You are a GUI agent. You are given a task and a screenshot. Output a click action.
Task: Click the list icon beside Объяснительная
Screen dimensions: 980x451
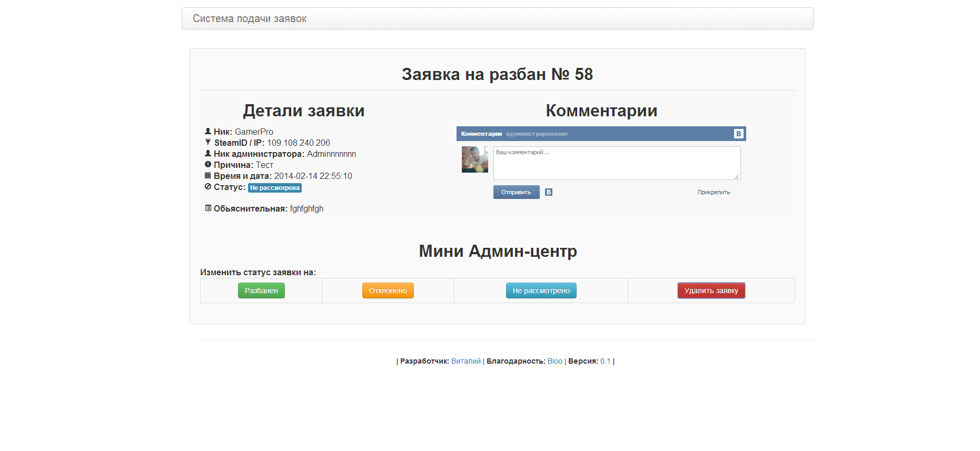(x=208, y=208)
